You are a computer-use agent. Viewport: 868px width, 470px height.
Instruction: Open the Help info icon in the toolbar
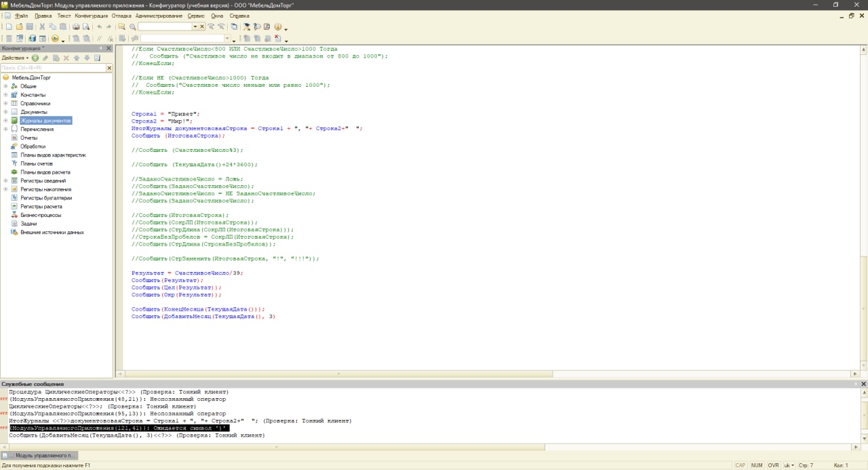pos(278,27)
